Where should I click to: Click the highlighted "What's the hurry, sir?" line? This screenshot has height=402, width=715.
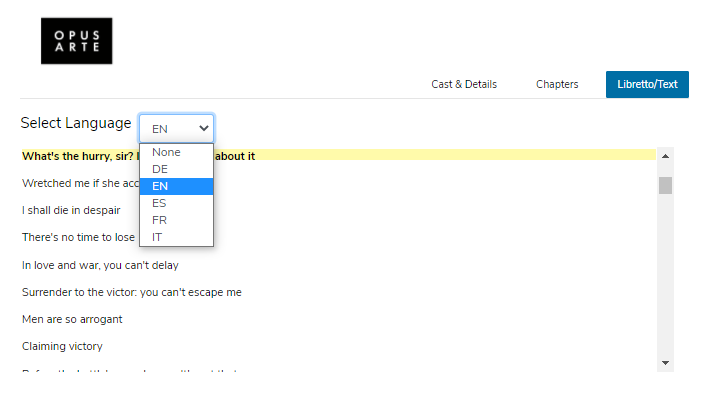(80, 156)
